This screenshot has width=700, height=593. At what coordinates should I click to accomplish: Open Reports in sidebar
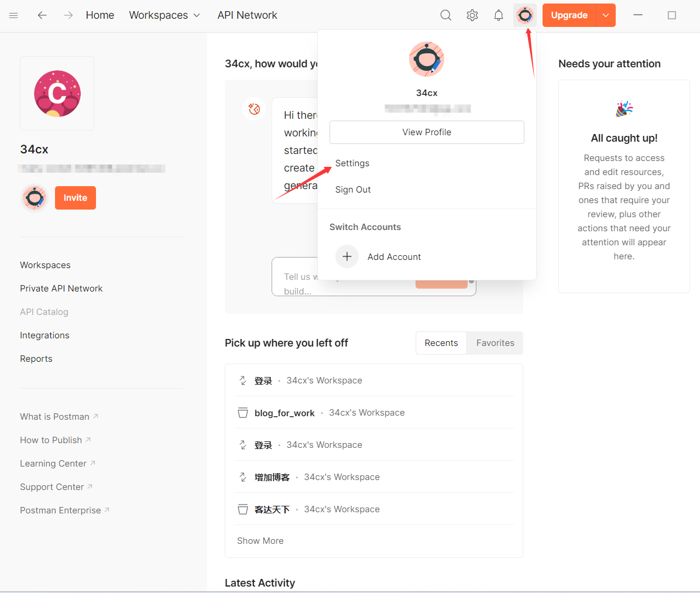point(36,359)
